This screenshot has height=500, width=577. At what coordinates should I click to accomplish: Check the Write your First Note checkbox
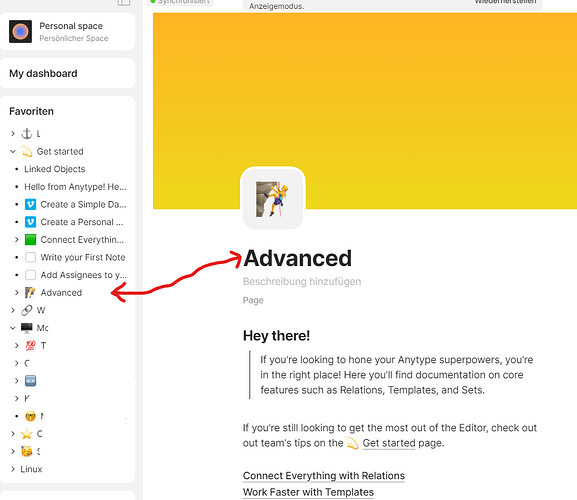30,257
